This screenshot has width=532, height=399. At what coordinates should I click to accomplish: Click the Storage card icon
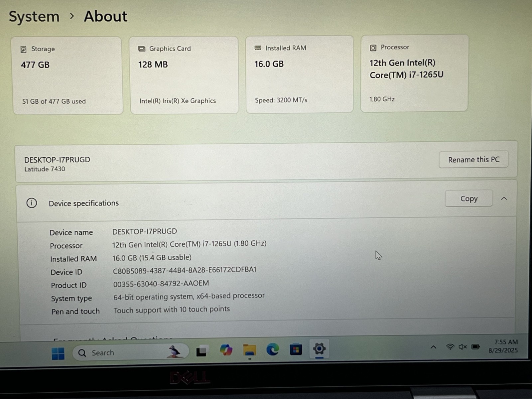[x=24, y=50]
